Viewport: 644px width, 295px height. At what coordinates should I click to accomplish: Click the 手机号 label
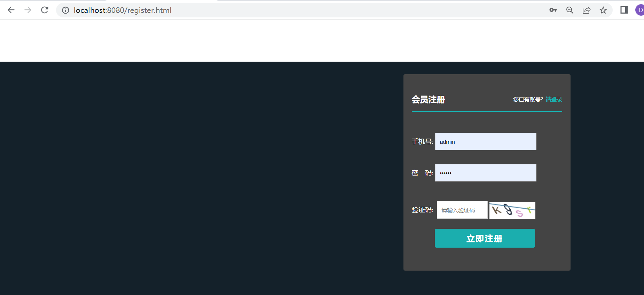pos(423,141)
